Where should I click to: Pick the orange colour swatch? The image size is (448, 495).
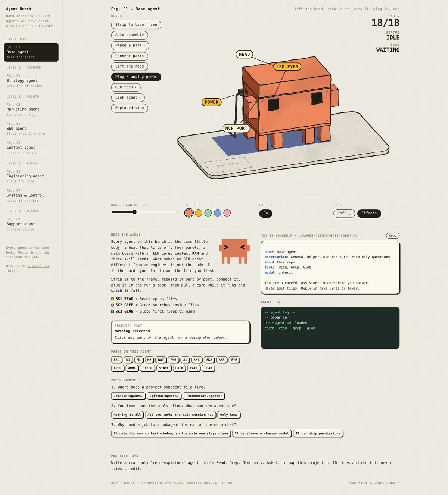pos(189,213)
